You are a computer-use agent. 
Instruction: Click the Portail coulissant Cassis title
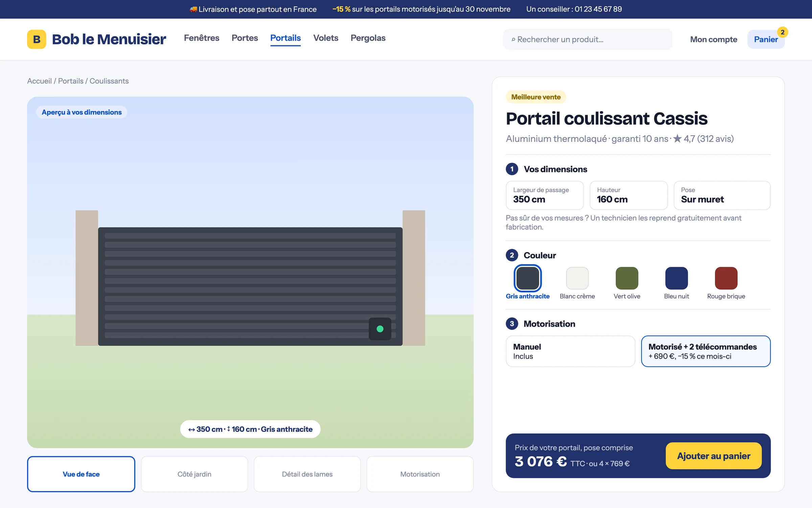607,119
